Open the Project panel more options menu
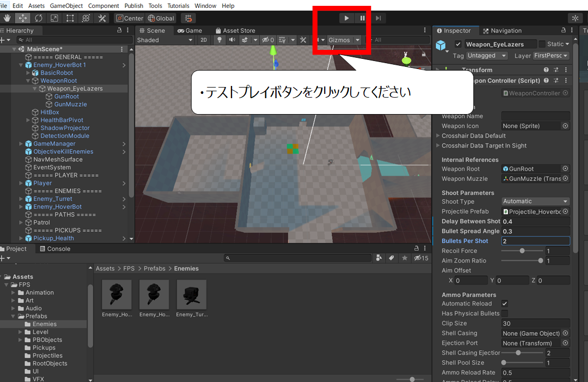The width and height of the screenshot is (588, 382). [x=425, y=248]
